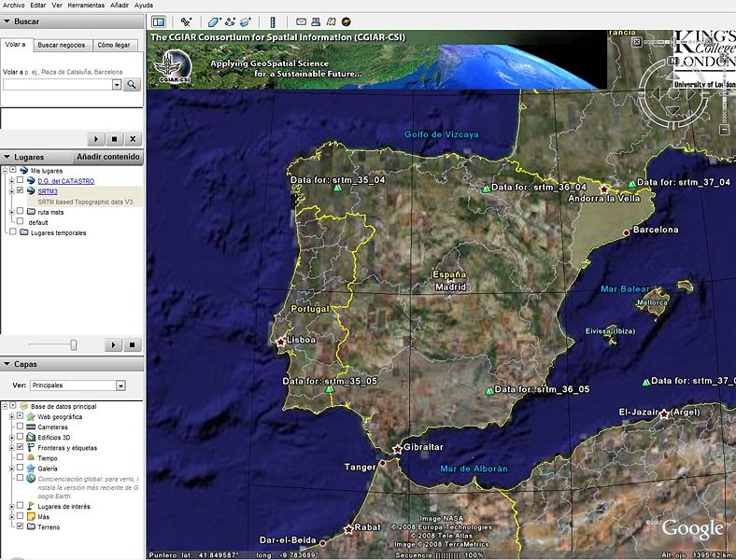Toggle the sidebar panel icon

point(158,21)
